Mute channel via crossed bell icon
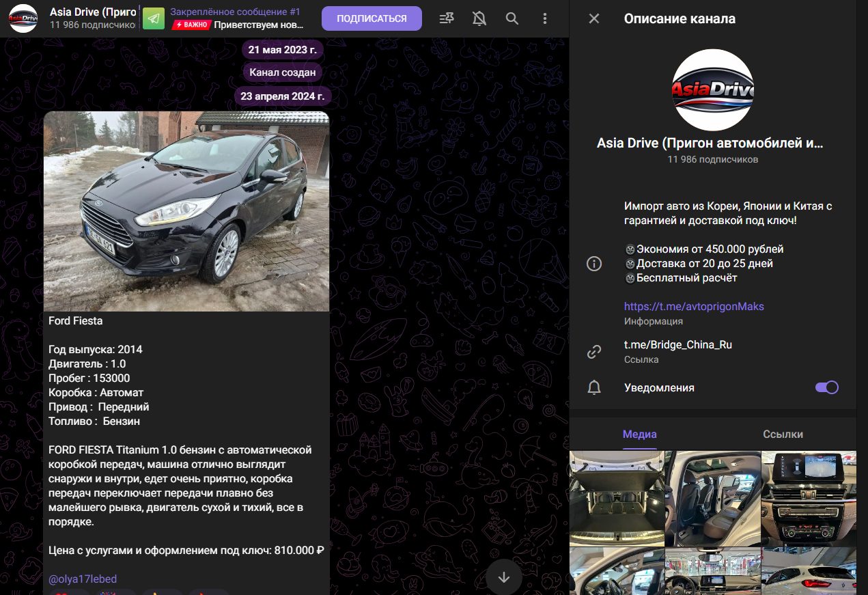This screenshot has height=595, width=868. point(479,18)
